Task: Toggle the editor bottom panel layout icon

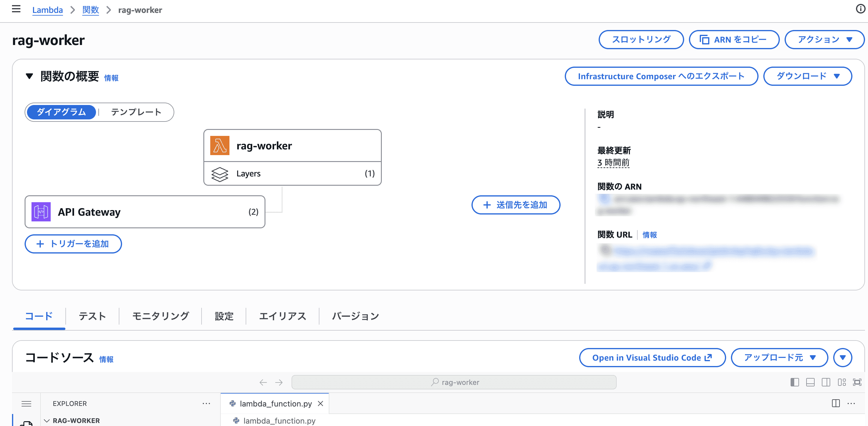Action: 810,382
